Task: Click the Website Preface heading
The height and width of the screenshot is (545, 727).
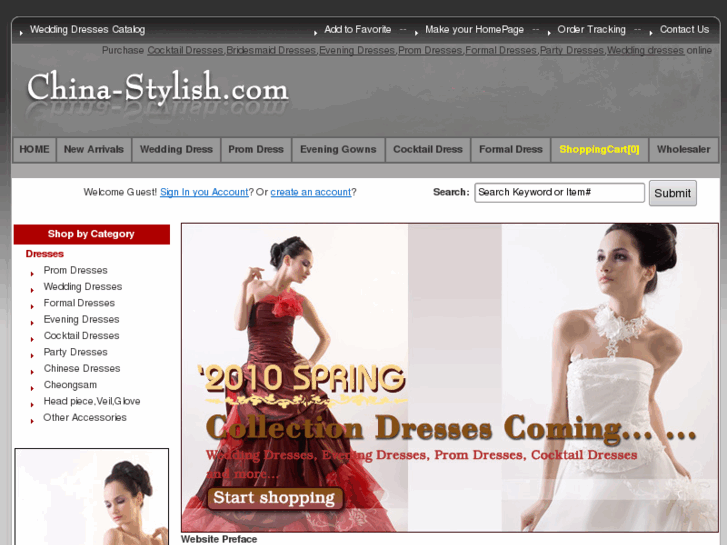Action: tap(219, 539)
